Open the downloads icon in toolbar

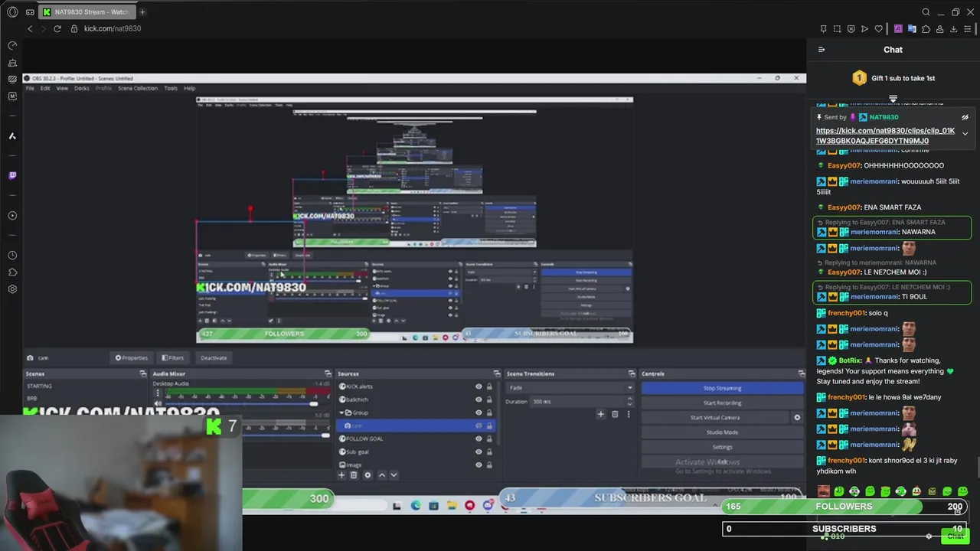(x=953, y=29)
